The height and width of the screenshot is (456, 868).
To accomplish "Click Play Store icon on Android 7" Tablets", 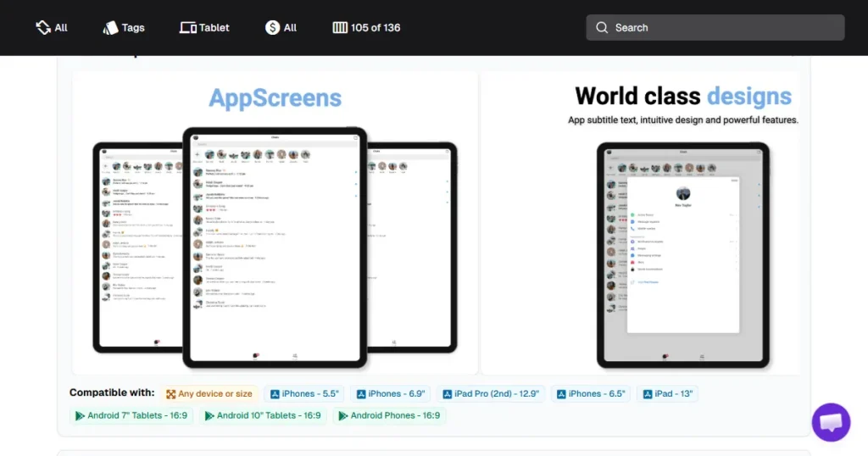I will [x=80, y=415].
